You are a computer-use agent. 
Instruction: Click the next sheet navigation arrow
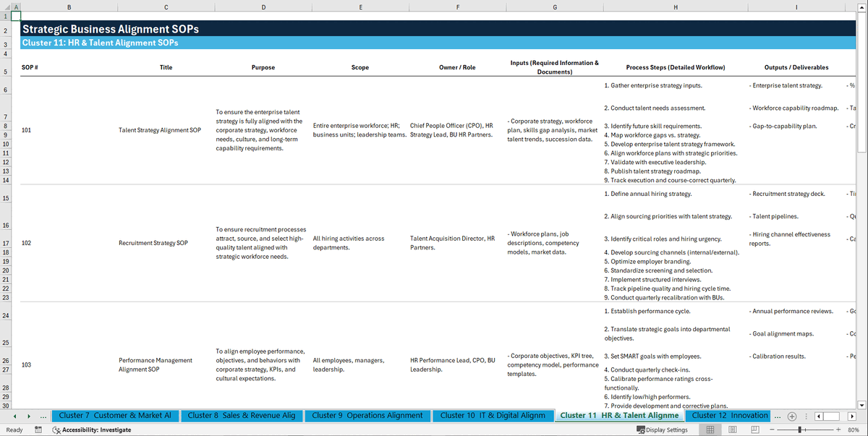pyautogui.click(x=29, y=416)
